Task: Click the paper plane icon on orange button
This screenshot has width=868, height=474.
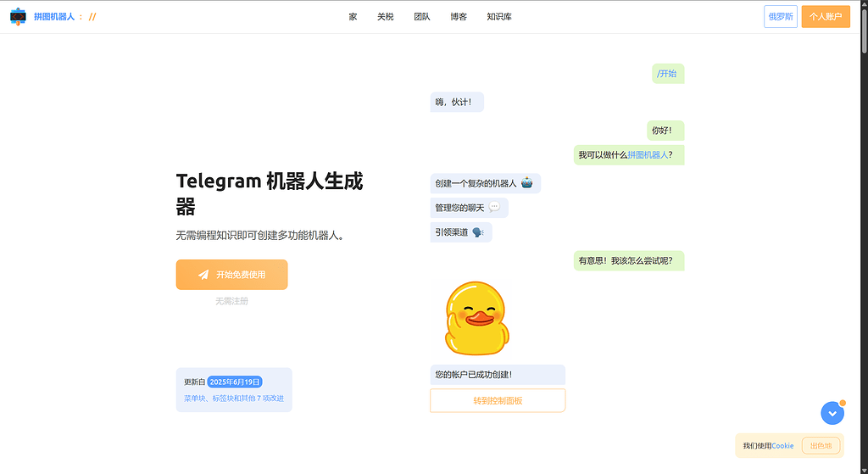Action: click(203, 275)
